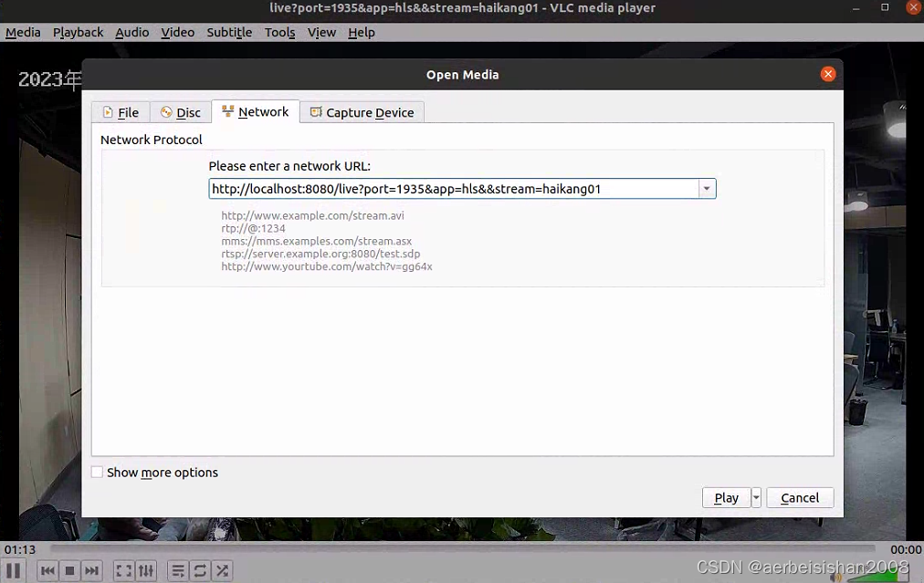The image size is (924, 583).
Task: Click the remaining time 00:00 label
Action: 906,549
